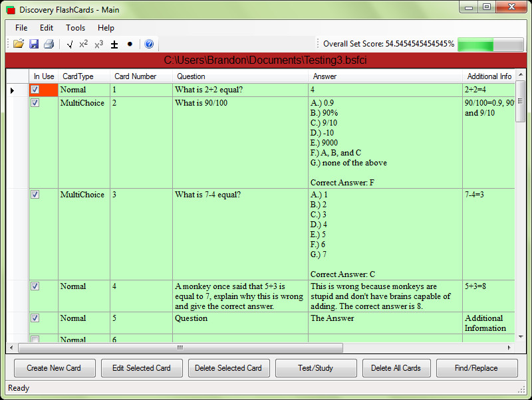Select answer cell with 'Correct Answer: F'
Viewport: 532px width, 400px height.
tap(385, 142)
